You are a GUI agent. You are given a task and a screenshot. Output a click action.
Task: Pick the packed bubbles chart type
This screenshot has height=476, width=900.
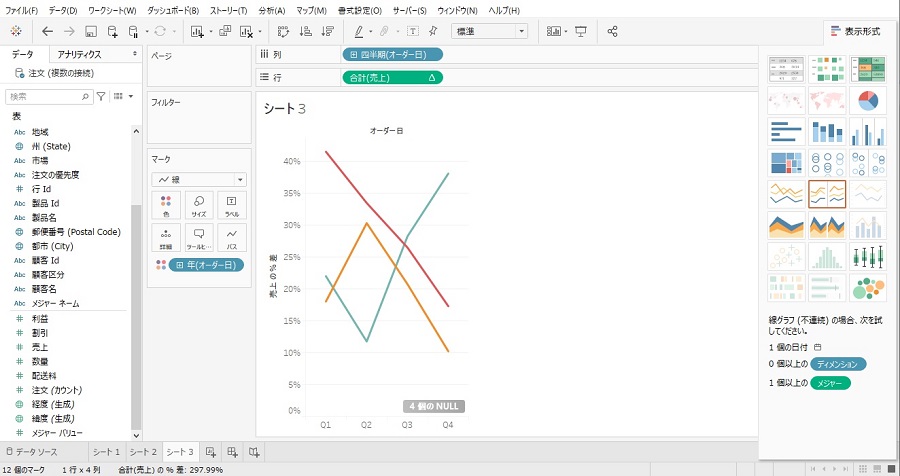[x=868, y=287]
